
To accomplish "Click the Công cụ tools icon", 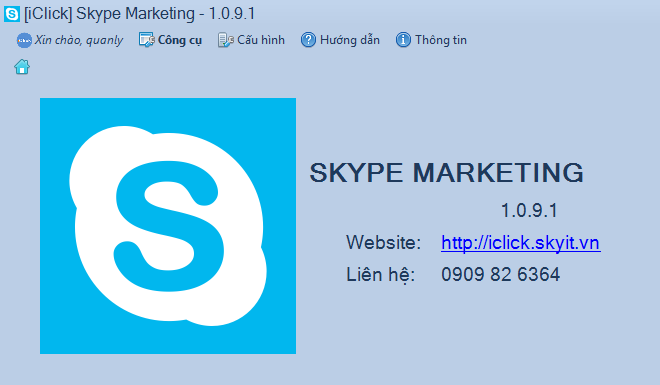I will tap(146, 40).
